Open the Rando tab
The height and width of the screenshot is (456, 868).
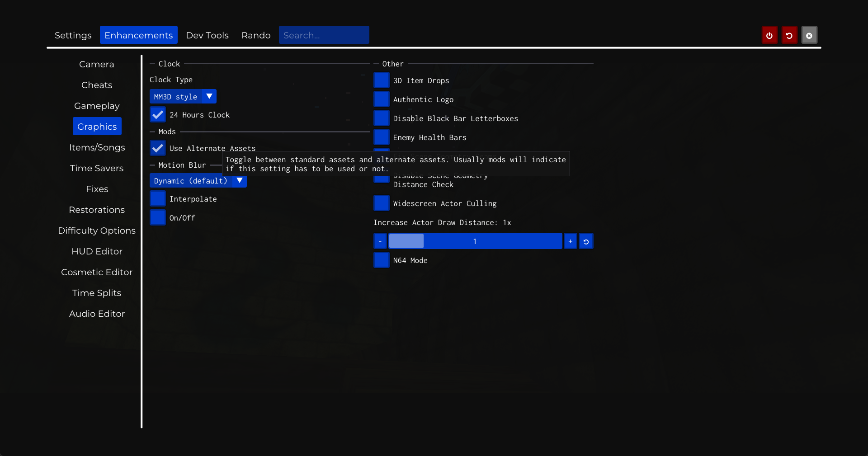coord(256,35)
